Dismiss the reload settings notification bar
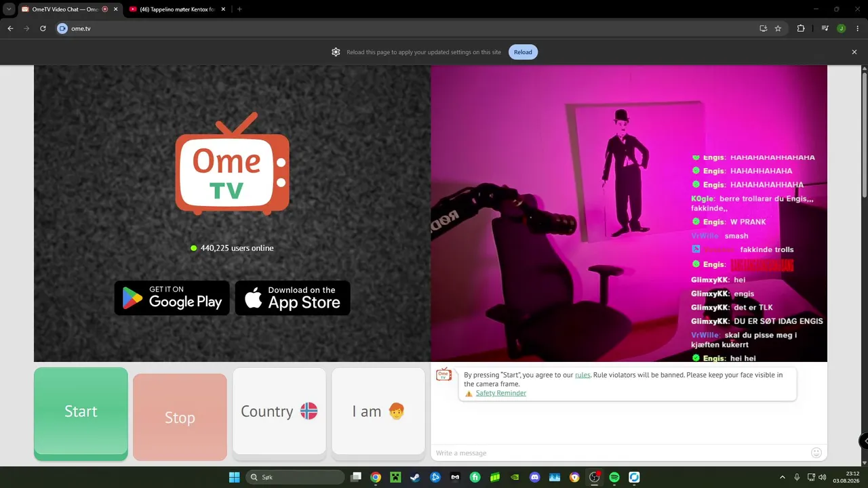Screen dimensions: 868x488 (854, 52)
